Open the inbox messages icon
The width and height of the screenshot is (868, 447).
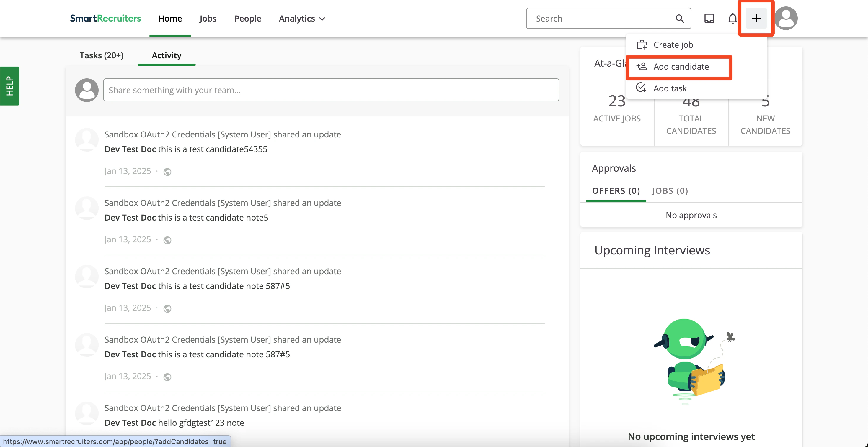click(x=709, y=18)
